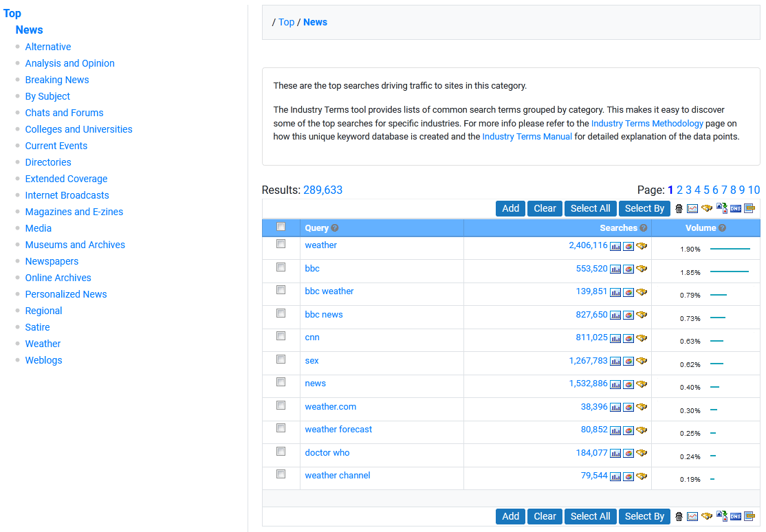Open the Searches column help icon

pos(644,228)
